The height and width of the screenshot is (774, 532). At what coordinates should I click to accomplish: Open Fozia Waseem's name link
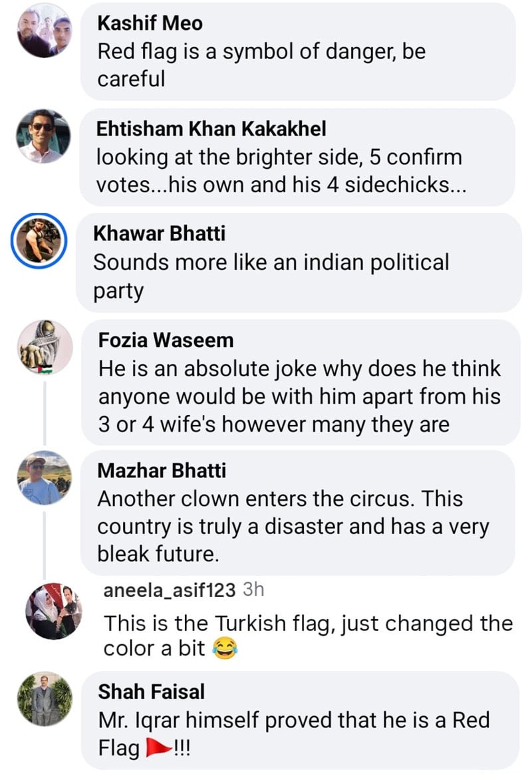166,340
